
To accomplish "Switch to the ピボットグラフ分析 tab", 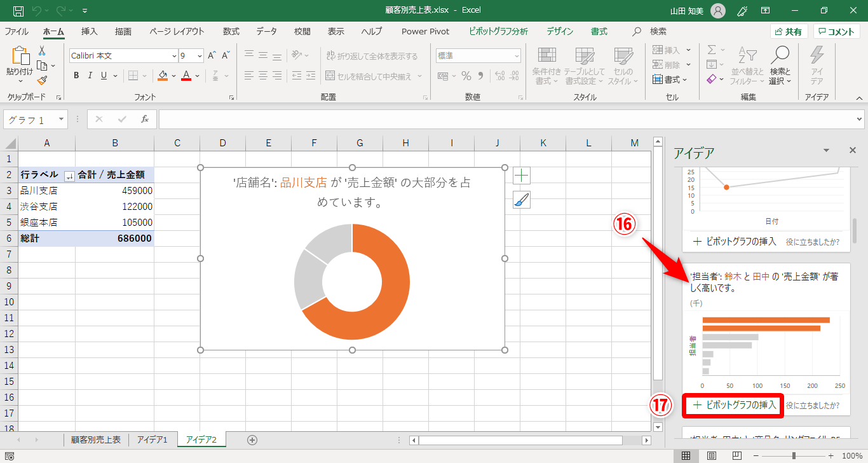I will click(498, 31).
